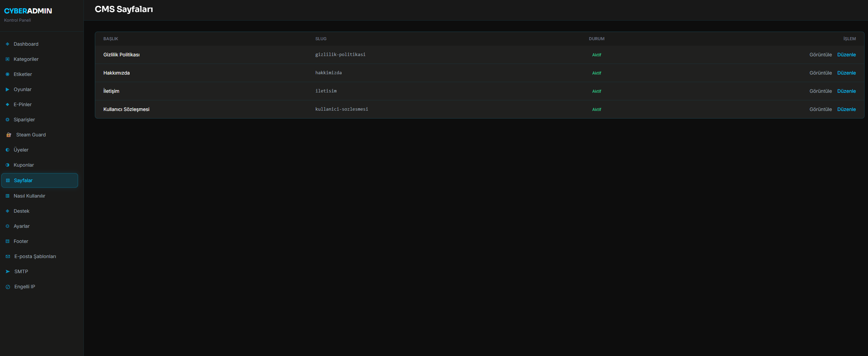Screen dimensions: 868x356
Task: Click Düzenle for Gizlilik Politikası
Action: coord(846,55)
